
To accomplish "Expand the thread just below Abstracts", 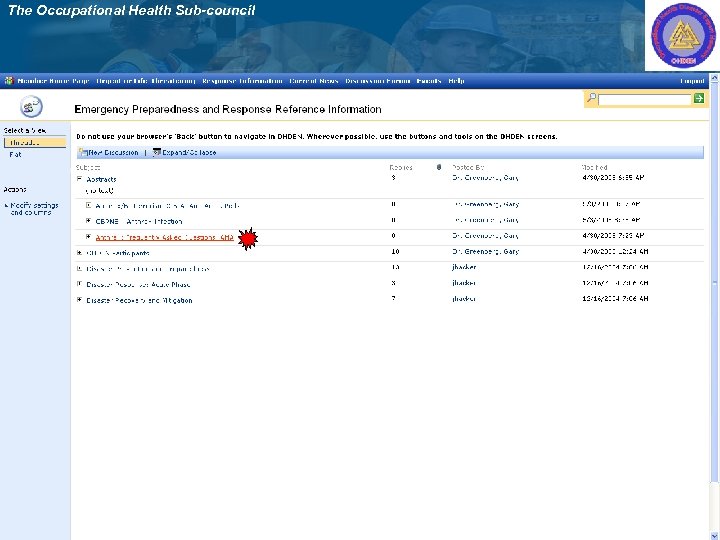I will click(89, 206).
